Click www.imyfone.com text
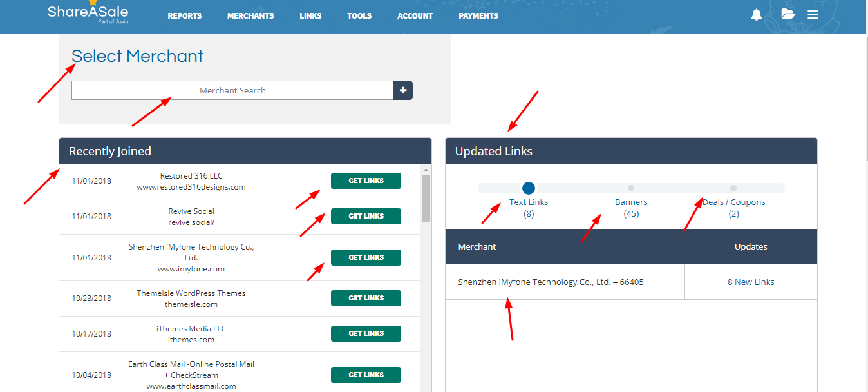This screenshot has width=868, height=392. 191,269
